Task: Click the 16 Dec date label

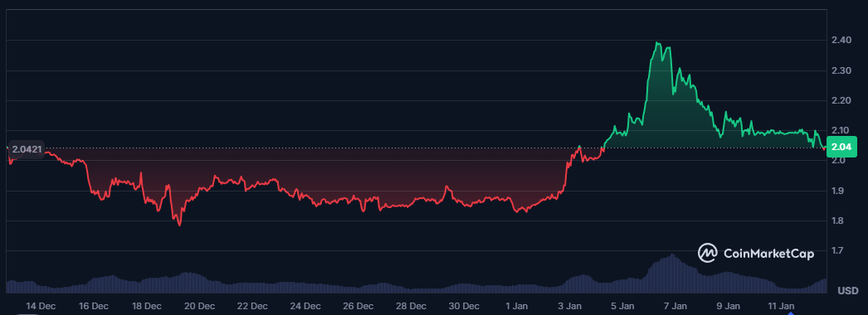Action: (94, 306)
